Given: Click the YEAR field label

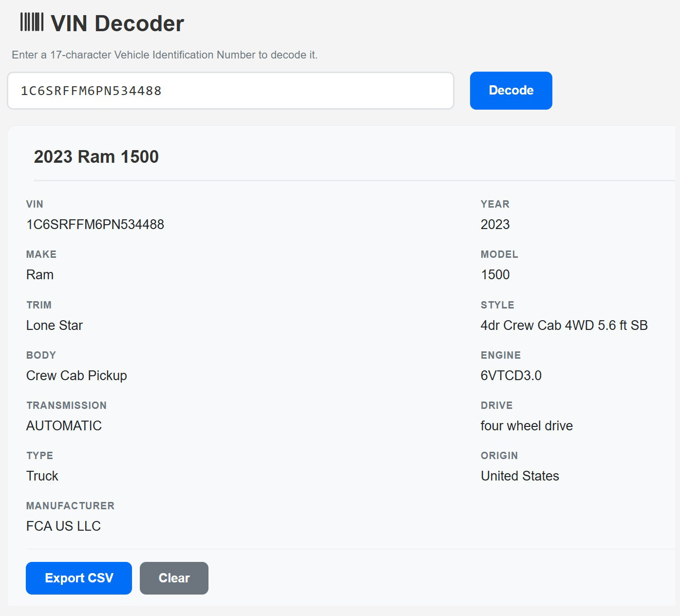Looking at the screenshot, I should [495, 204].
